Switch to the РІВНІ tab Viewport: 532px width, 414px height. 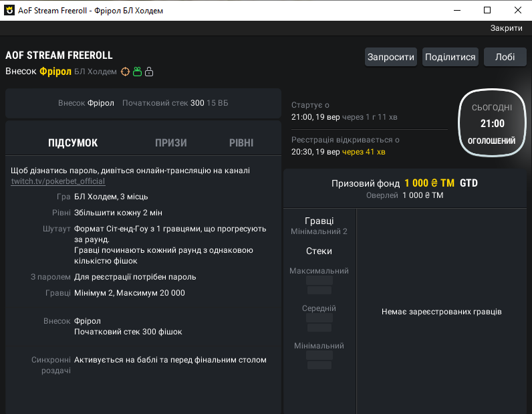tap(241, 142)
